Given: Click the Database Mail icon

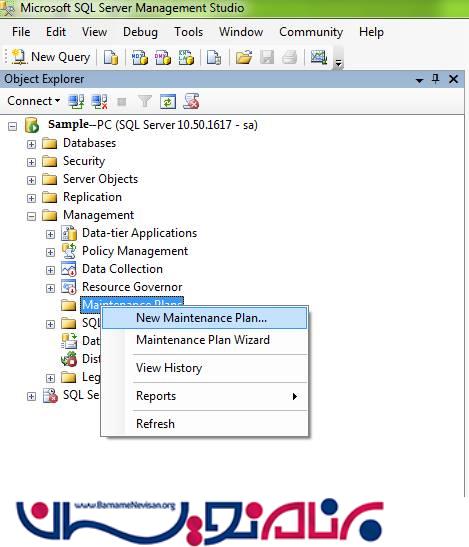Looking at the screenshot, I should pyautogui.click(x=69, y=341).
